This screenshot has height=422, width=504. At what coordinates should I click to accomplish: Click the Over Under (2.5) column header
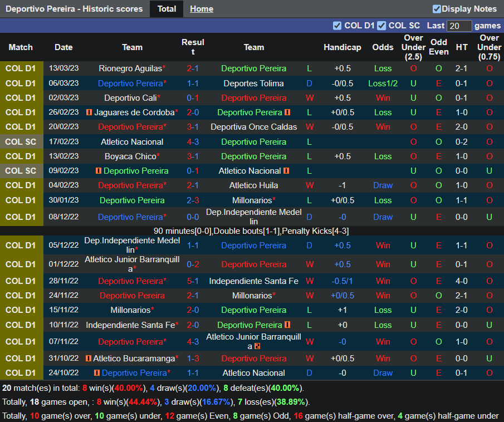point(413,47)
